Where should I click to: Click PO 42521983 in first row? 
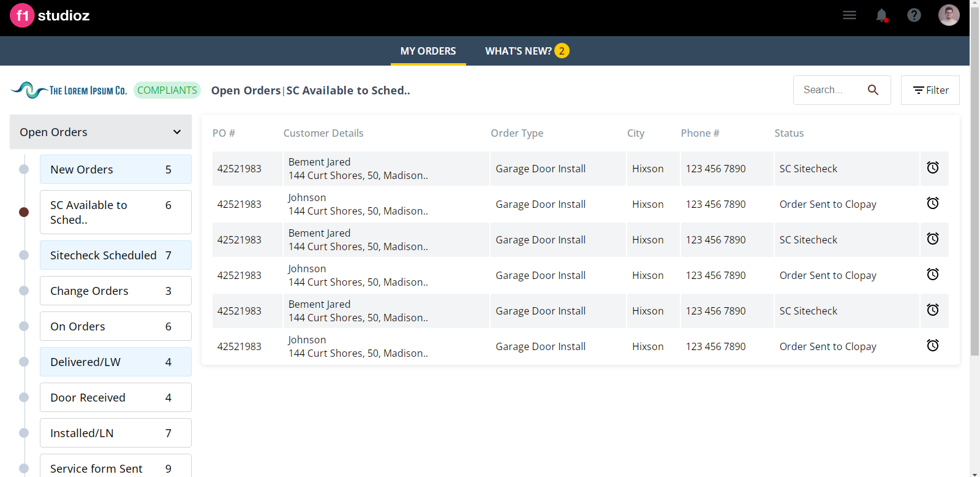click(x=239, y=169)
